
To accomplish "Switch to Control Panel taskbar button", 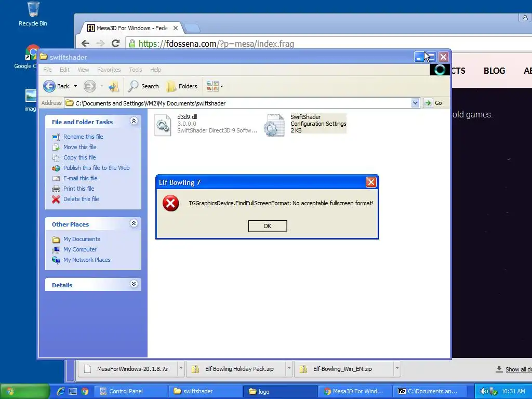I will (130, 392).
